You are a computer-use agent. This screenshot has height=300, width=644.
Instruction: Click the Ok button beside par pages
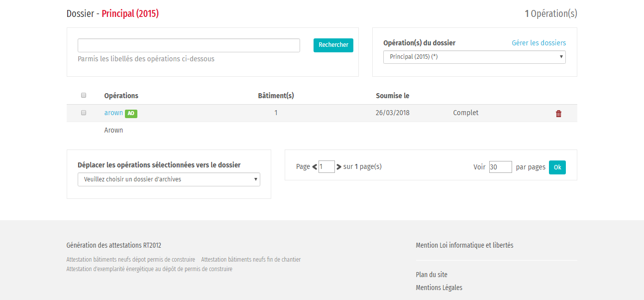[557, 167]
